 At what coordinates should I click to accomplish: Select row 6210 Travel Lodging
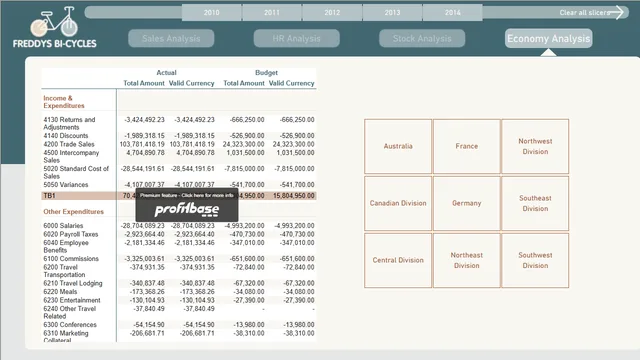[x=179, y=283]
